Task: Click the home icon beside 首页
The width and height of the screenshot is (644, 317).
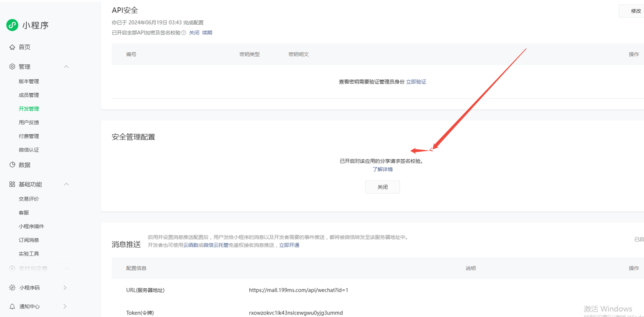Action: coord(12,47)
